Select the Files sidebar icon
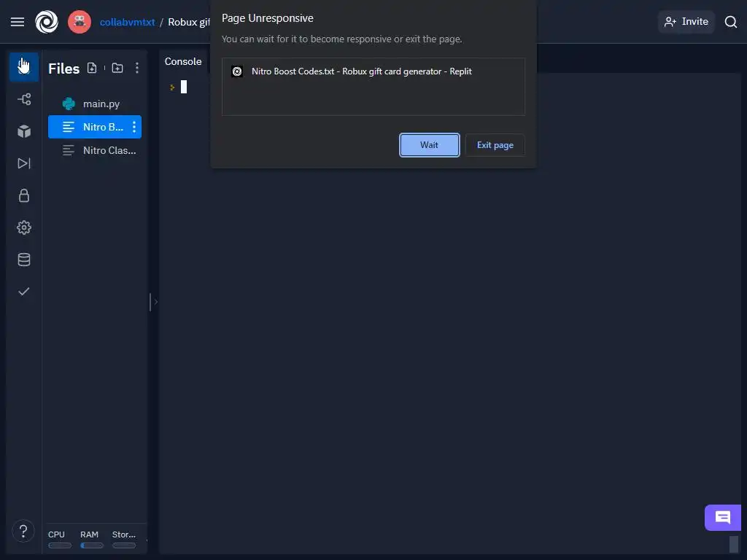This screenshot has height=560, width=747. pos(24,66)
